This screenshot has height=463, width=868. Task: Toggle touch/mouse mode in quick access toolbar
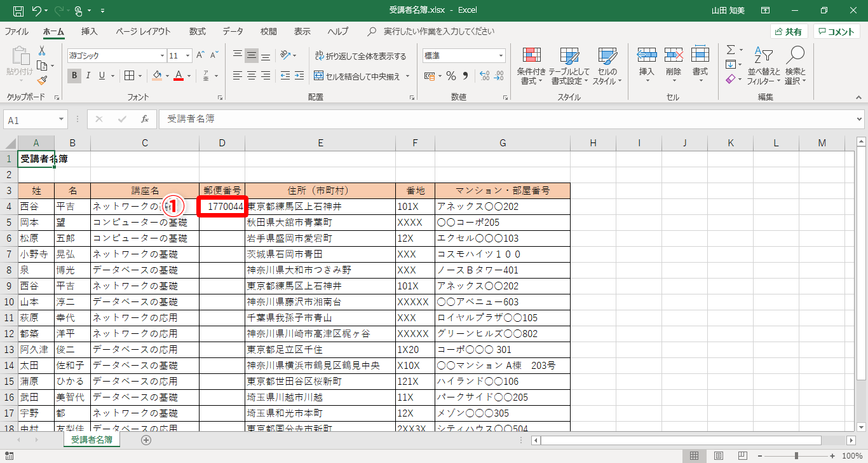(x=79, y=11)
